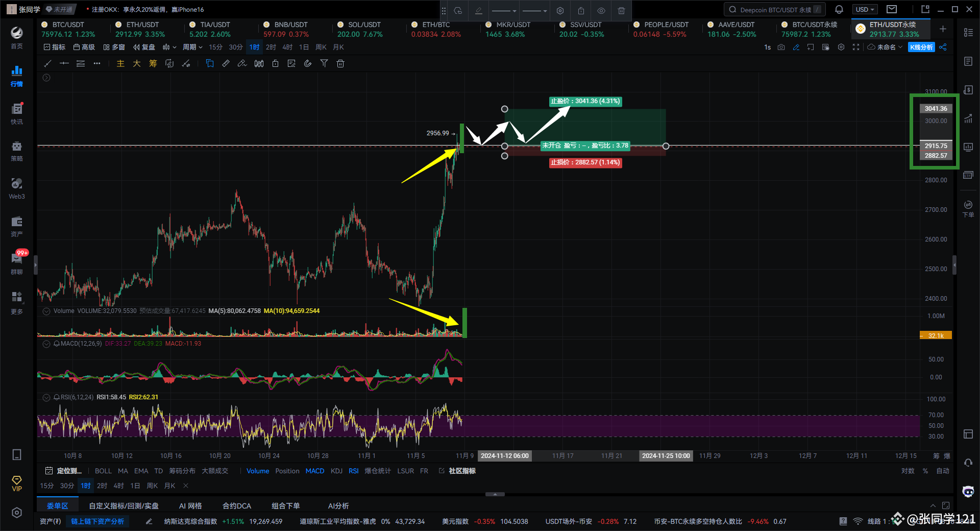Screen dimensions: 980x531
Task: Expand the 未命名 layout dropdown
Action: tap(885, 47)
